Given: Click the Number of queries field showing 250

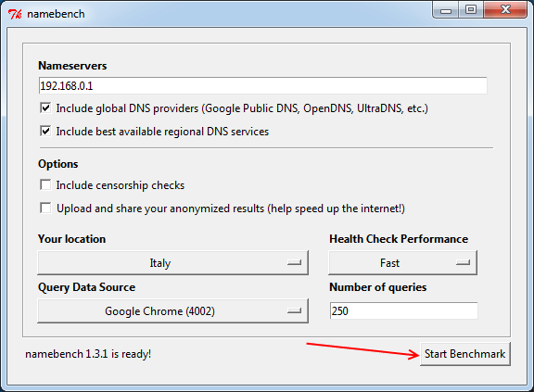Looking at the screenshot, I should pyautogui.click(x=404, y=311).
